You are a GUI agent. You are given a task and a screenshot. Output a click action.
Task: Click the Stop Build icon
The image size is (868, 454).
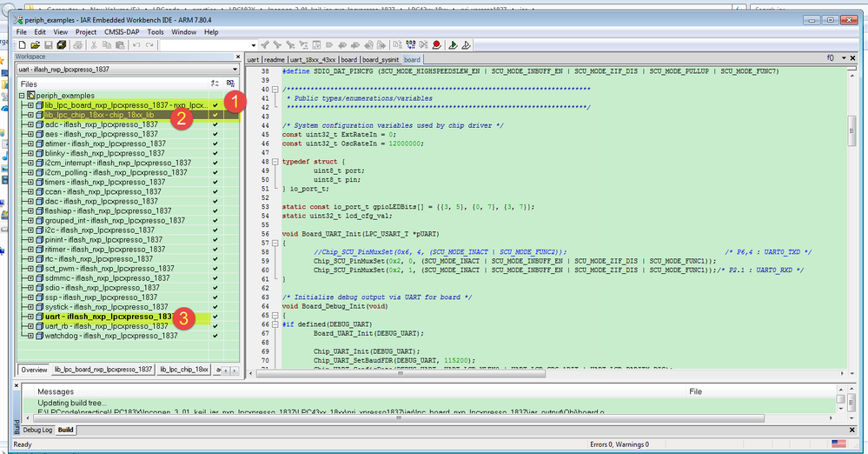coord(423,45)
